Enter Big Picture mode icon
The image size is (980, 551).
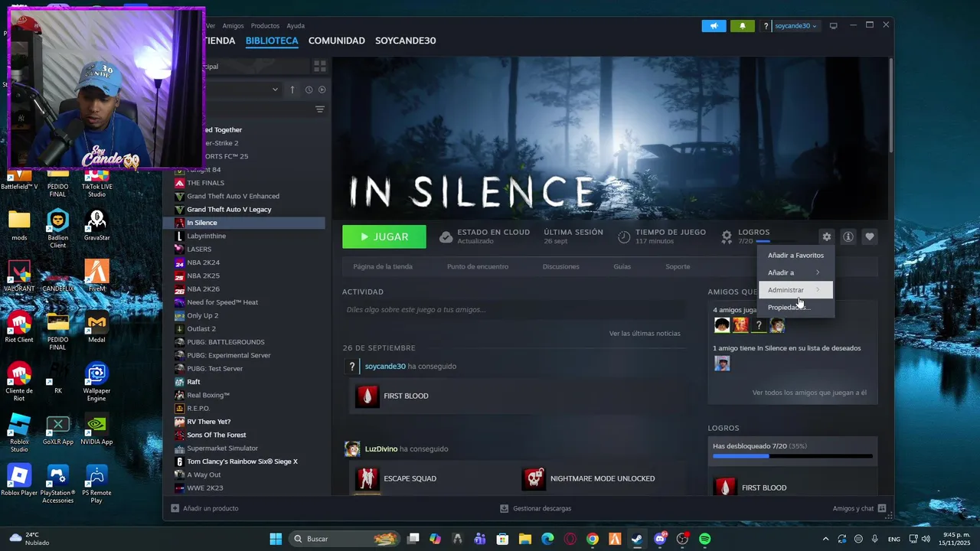833,26
